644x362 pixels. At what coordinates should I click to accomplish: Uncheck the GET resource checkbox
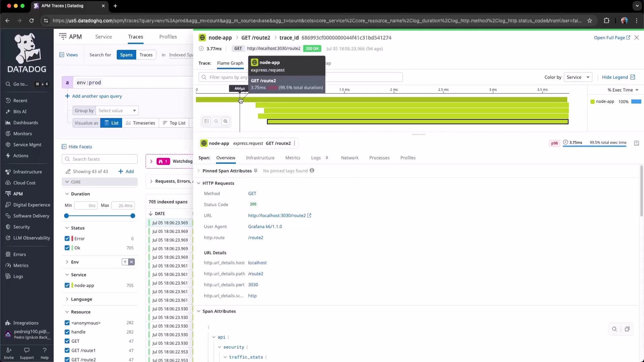coord(67,341)
